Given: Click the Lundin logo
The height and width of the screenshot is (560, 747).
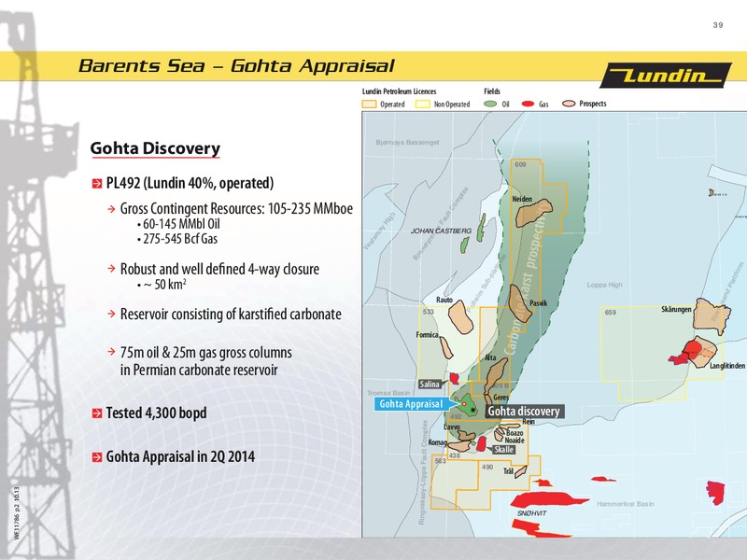Looking at the screenshot, I should coord(666,76).
